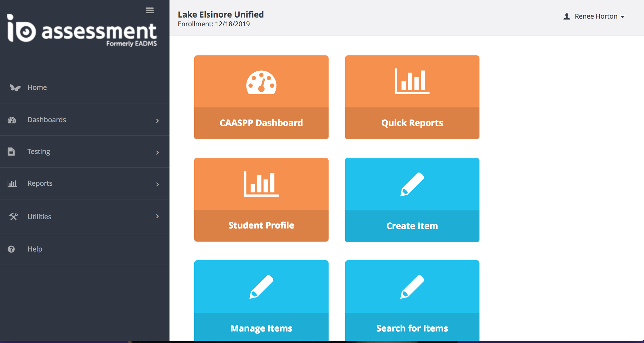Click the Reports bar chart sidebar icon

click(x=12, y=183)
